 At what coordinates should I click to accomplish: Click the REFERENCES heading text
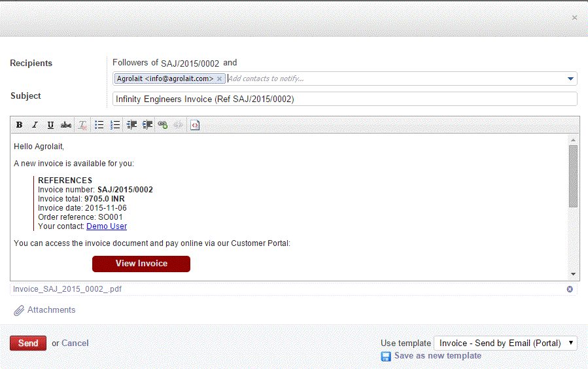[65, 181]
